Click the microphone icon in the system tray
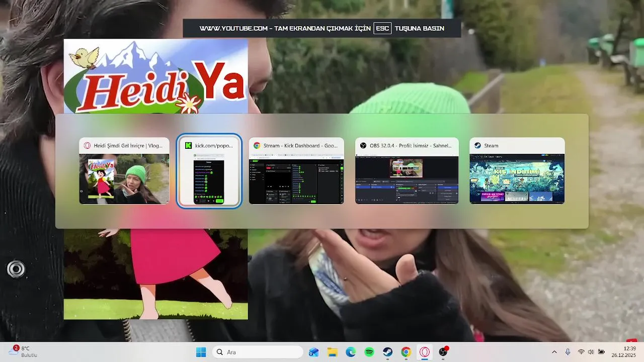Image resolution: width=644 pixels, height=362 pixels. [x=568, y=352]
